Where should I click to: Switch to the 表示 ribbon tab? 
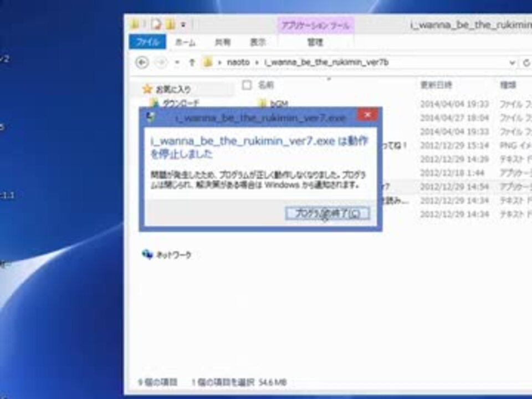[258, 42]
